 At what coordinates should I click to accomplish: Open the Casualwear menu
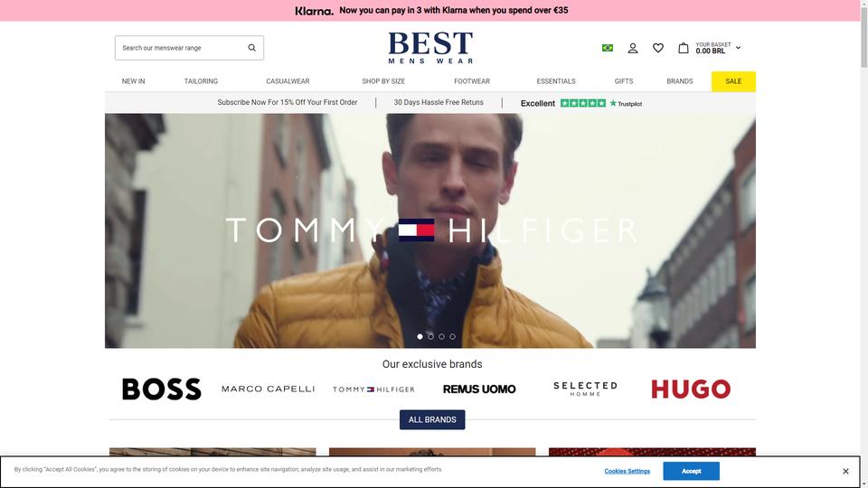click(288, 81)
